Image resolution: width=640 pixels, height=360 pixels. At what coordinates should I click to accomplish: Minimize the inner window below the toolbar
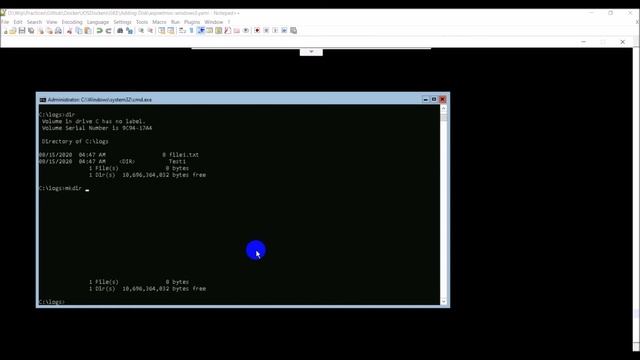pyautogui.click(x=584, y=42)
